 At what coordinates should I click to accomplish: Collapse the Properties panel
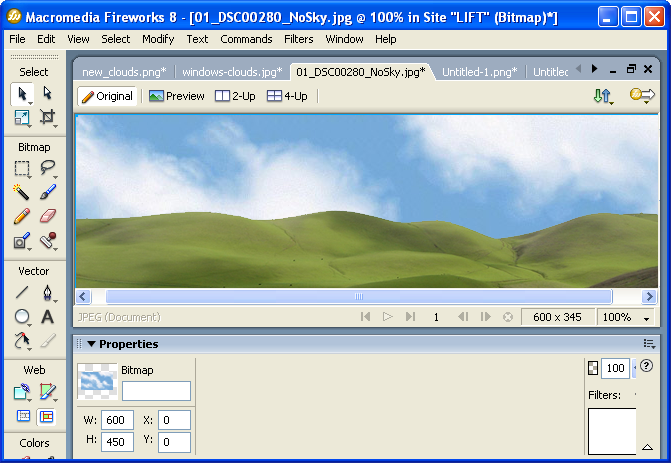pos(91,344)
